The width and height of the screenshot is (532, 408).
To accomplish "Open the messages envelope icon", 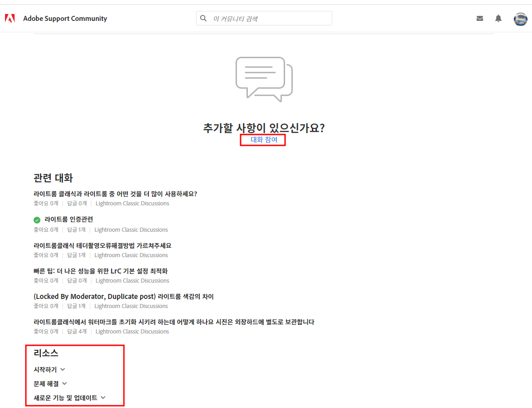I will click(x=480, y=18).
